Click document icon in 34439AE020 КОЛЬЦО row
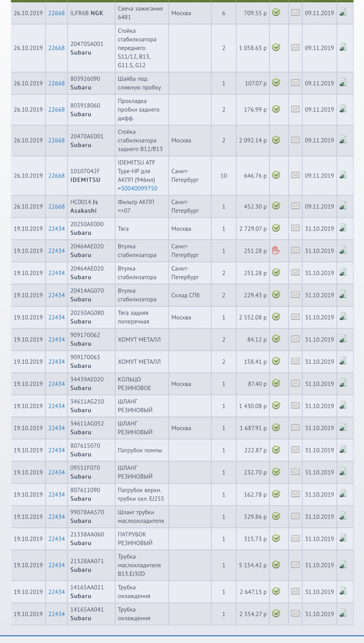The height and width of the screenshot is (643, 364). point(343,384)
